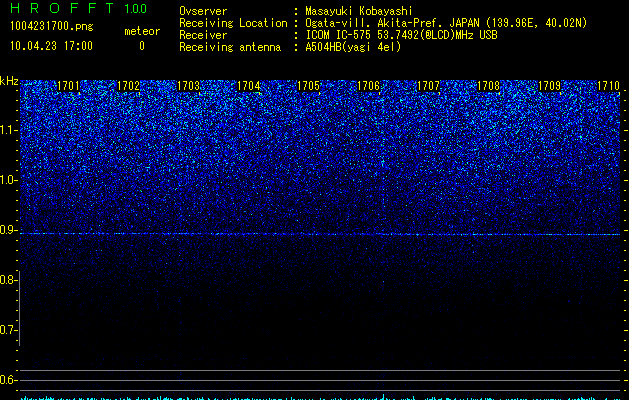Image resolution: width=629 pixels, height=400 pixels.
Task: Click the 1710 time marker
Action: coord(609,86)
